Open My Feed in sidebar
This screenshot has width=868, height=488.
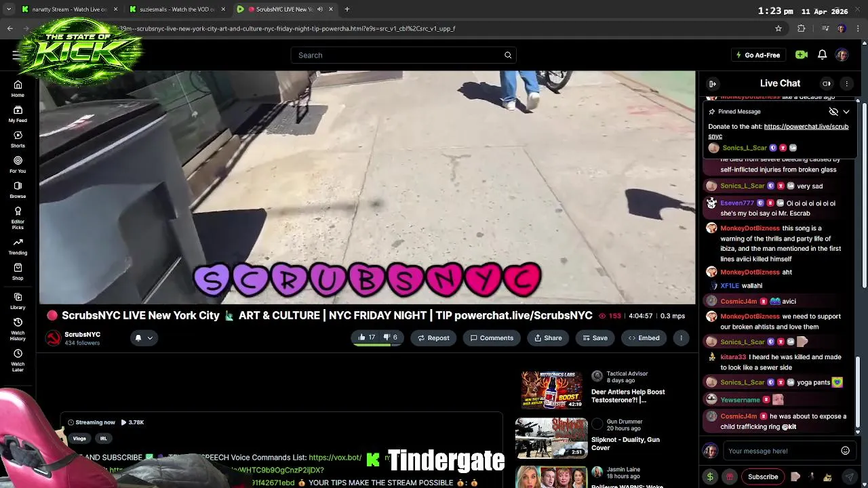(18, 114)
